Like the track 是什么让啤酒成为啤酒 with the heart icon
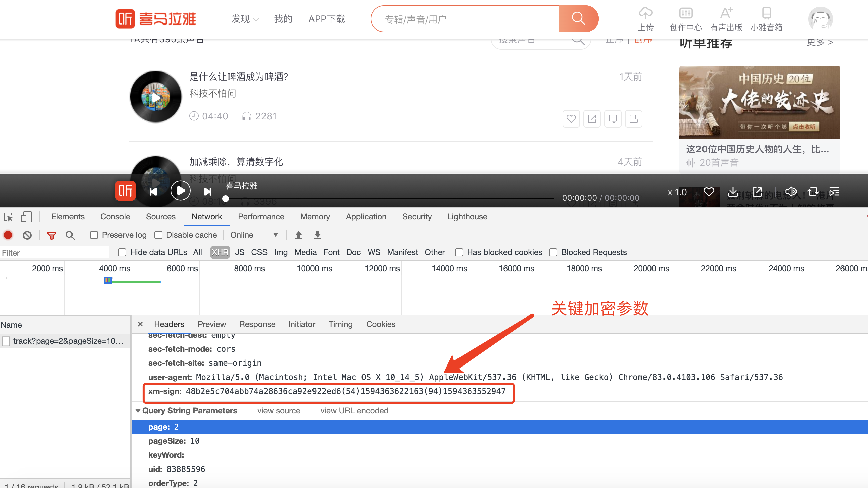Image resolution: width=868 pixels, height=488 pixels. [571, 118]
